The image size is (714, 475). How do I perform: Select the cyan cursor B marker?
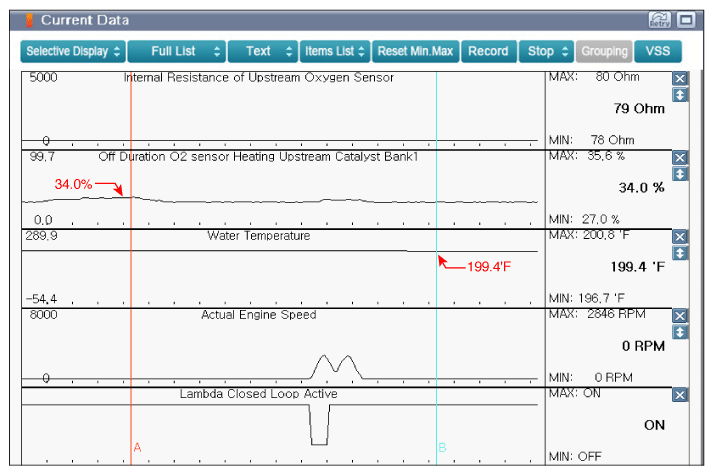[442, 447]
